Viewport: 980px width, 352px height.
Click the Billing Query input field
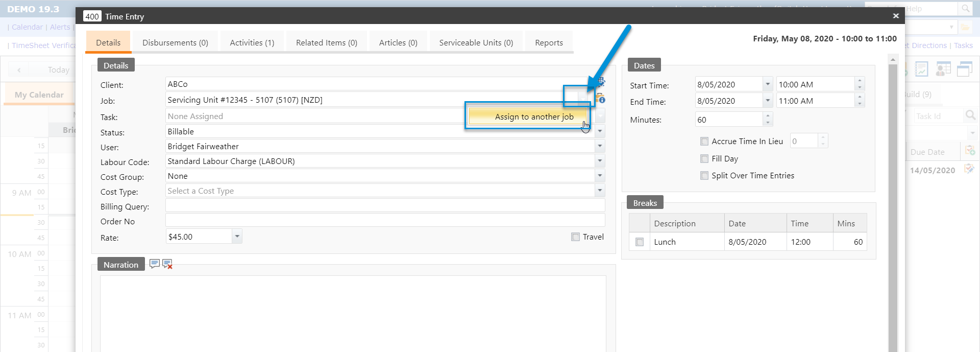[385, 206]
